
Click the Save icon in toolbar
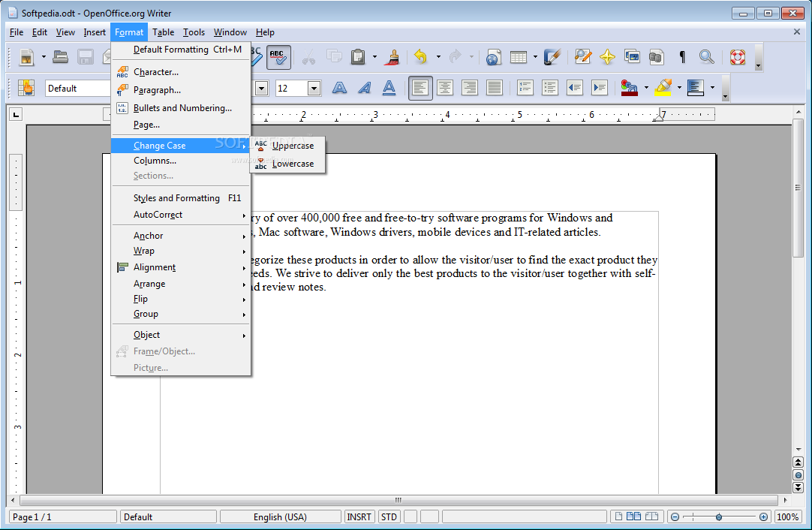click(86, 57)
